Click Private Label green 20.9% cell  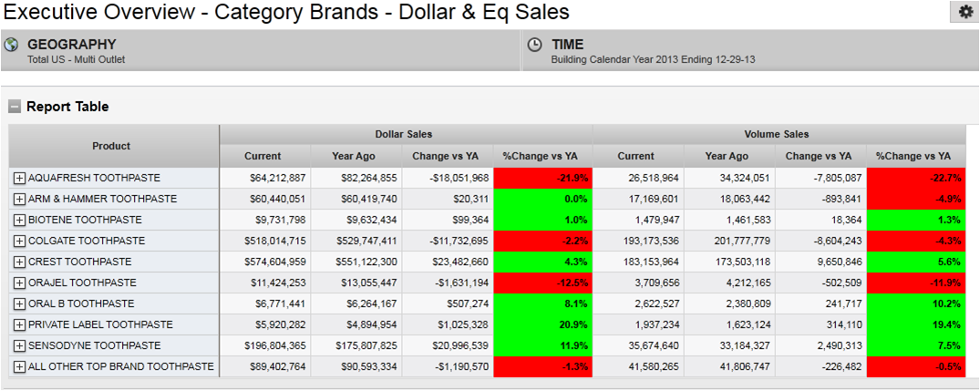click(542, 324)
